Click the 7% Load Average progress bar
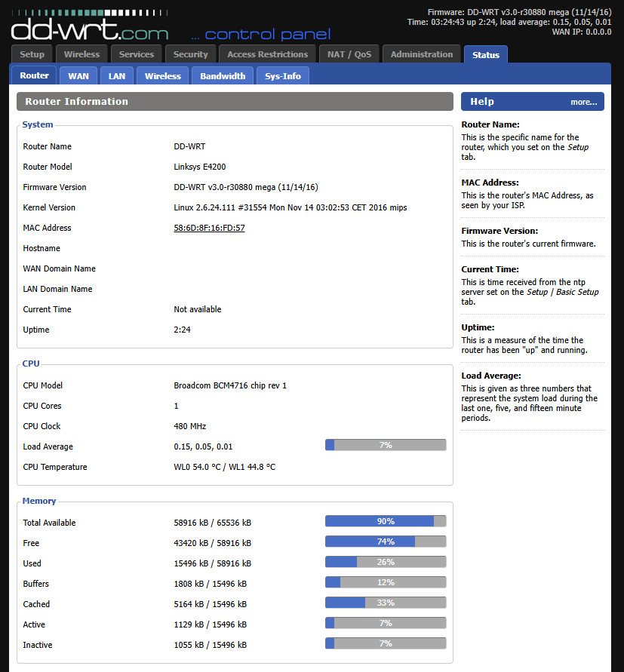624x672 pixels. pyautogui.click(x=386, y=445)
